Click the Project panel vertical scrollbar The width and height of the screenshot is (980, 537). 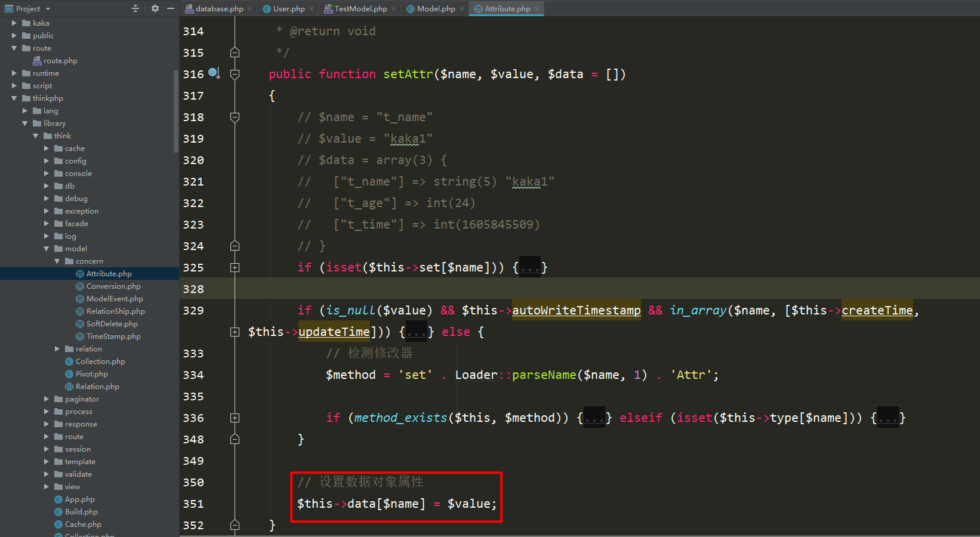(176, 110)
